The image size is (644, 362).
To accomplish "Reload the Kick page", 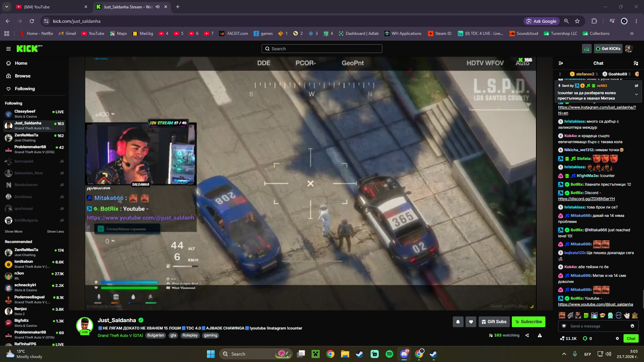I will coord(32,21).
